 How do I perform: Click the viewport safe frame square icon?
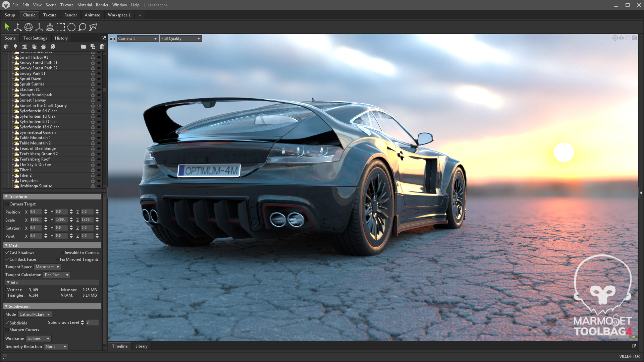(628, 38)
